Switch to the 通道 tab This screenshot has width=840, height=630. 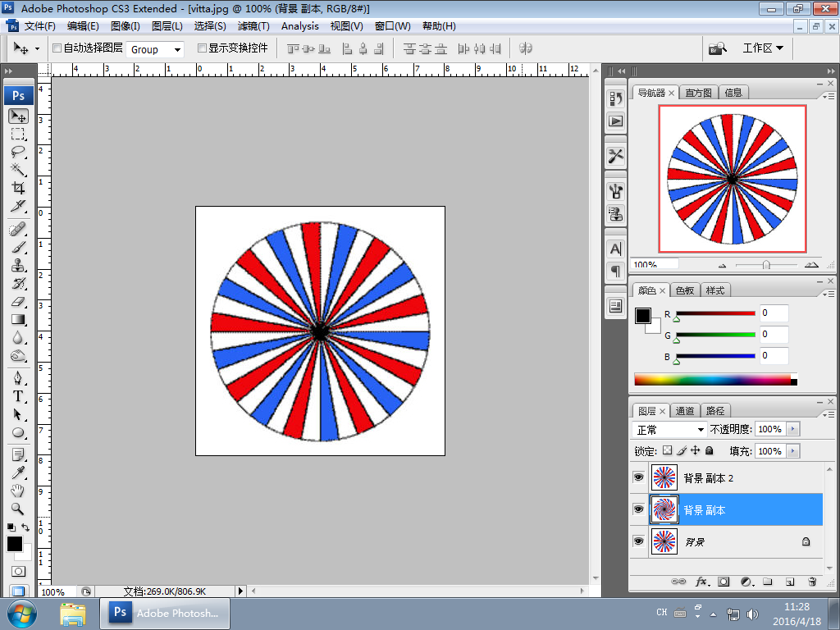click(685, 411)
